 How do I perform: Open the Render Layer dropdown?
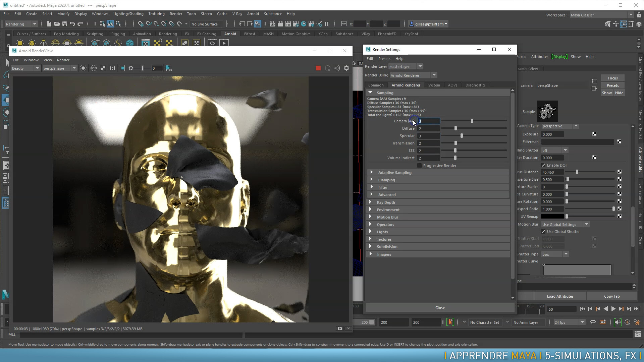coord(420,66)
